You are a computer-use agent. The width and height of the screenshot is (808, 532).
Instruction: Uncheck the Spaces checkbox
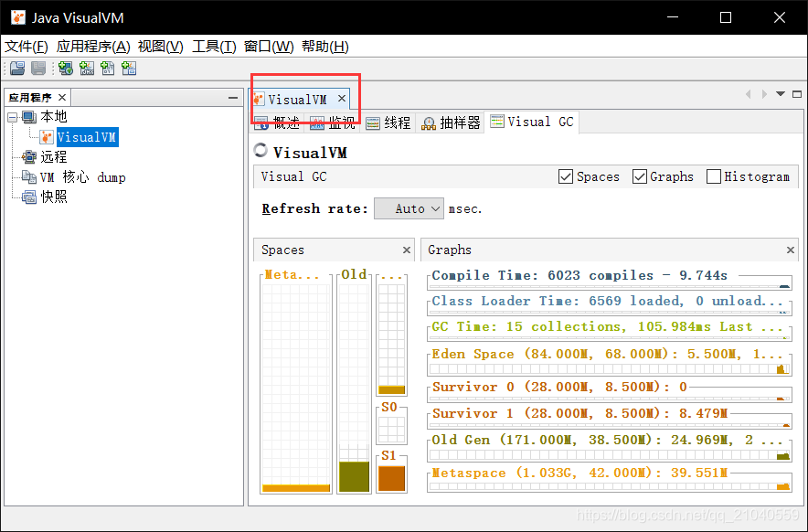(566, 176)
